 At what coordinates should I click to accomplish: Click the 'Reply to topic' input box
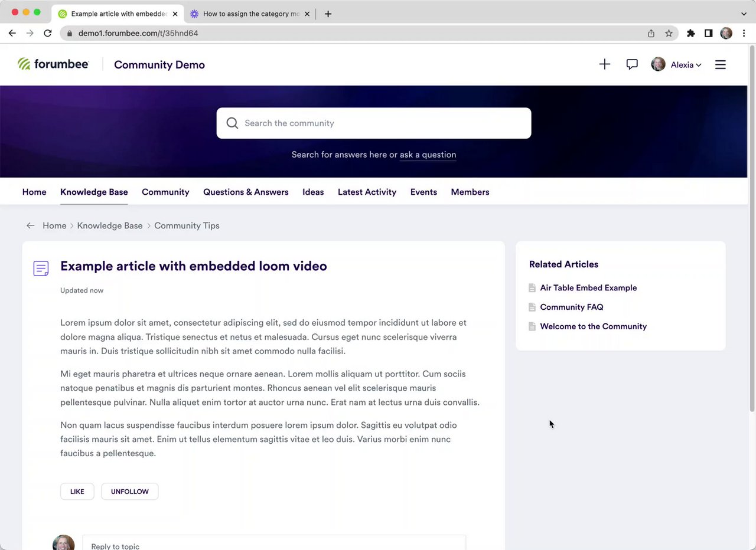coord(274,543)
